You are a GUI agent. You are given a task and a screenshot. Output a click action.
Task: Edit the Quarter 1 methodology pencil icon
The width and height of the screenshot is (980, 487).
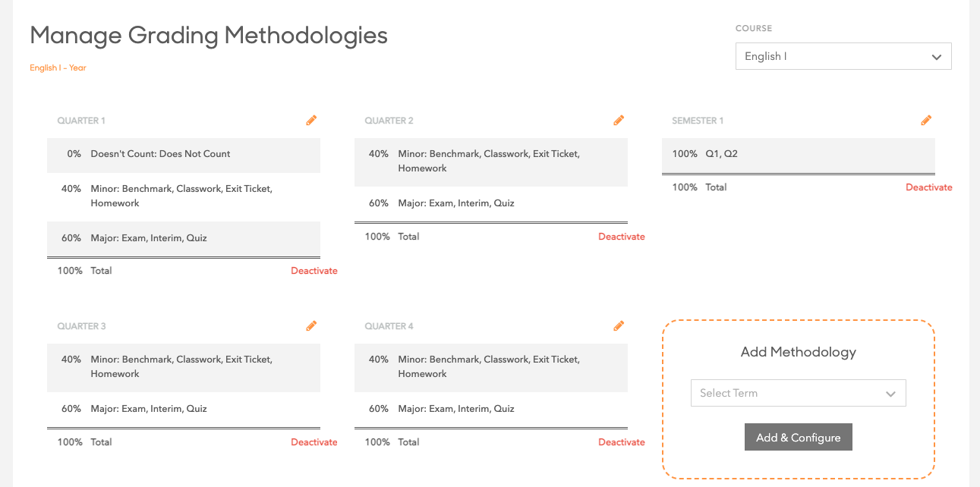[311, 121]
